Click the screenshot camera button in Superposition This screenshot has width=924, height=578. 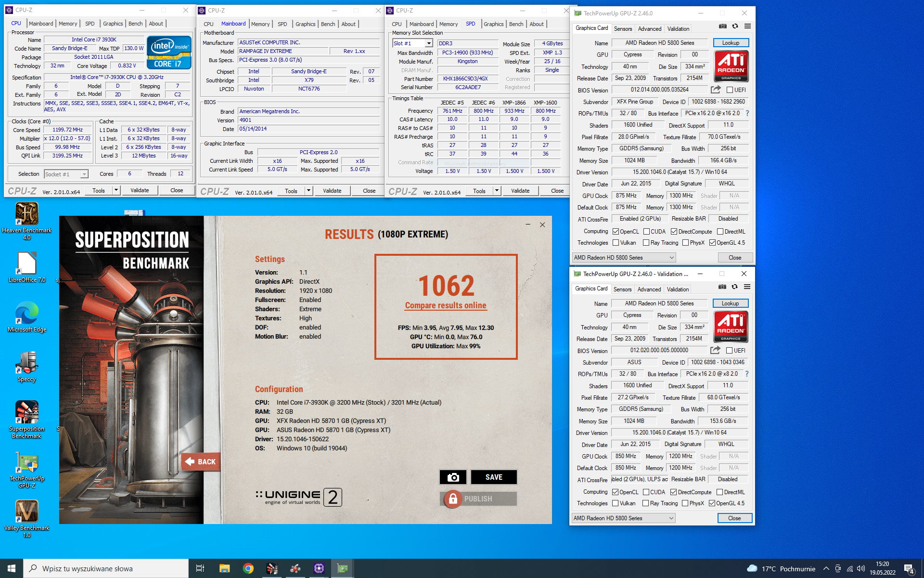(453, 477)
